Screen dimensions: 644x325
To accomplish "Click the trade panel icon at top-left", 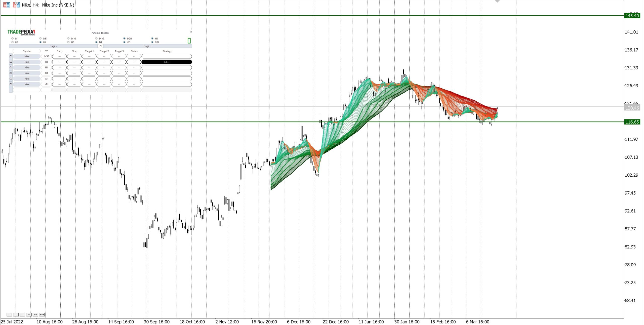I will [x=7, y=5].
